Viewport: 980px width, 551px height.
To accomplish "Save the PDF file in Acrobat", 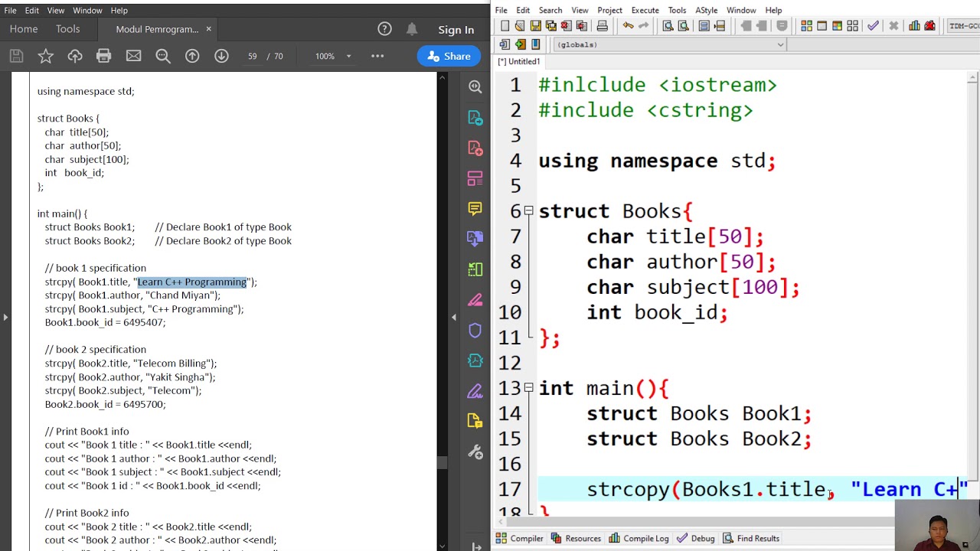I will [16, 56].
